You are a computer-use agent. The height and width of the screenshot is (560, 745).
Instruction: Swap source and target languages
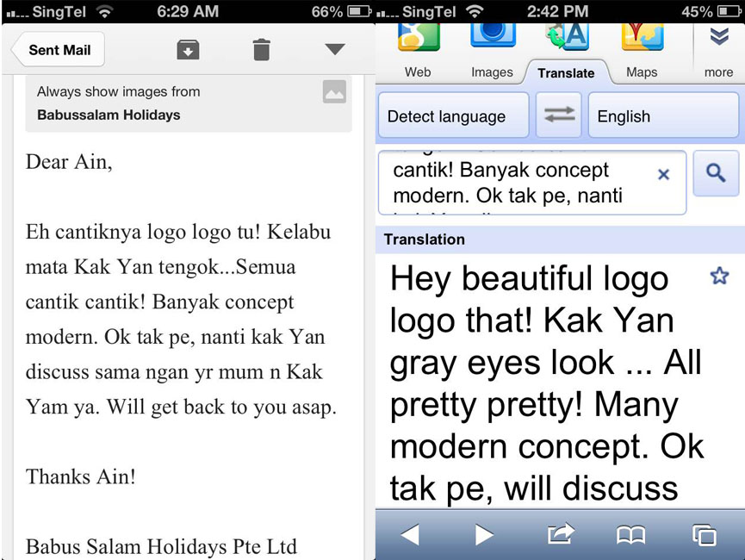pyautogui.click(x=559, y=116)
